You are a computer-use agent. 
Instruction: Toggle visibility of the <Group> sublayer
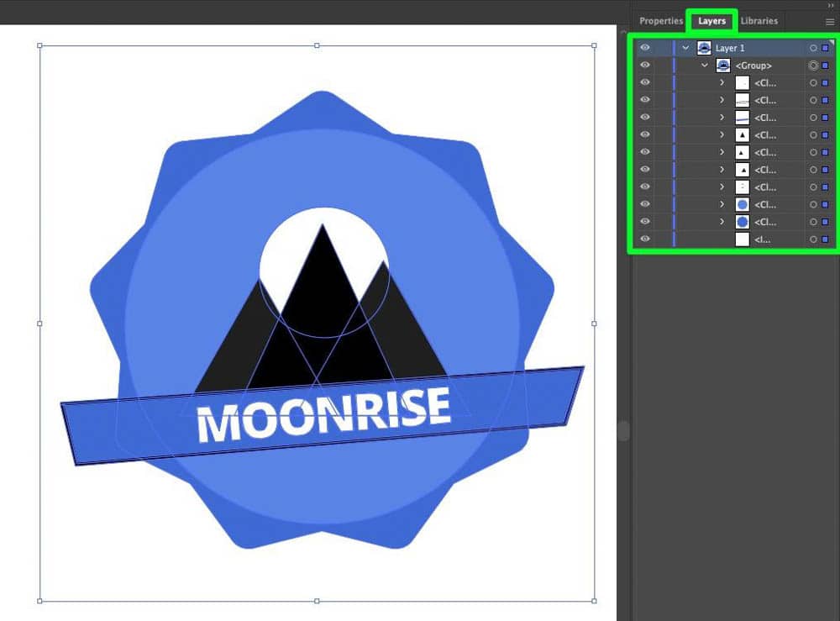645,66
